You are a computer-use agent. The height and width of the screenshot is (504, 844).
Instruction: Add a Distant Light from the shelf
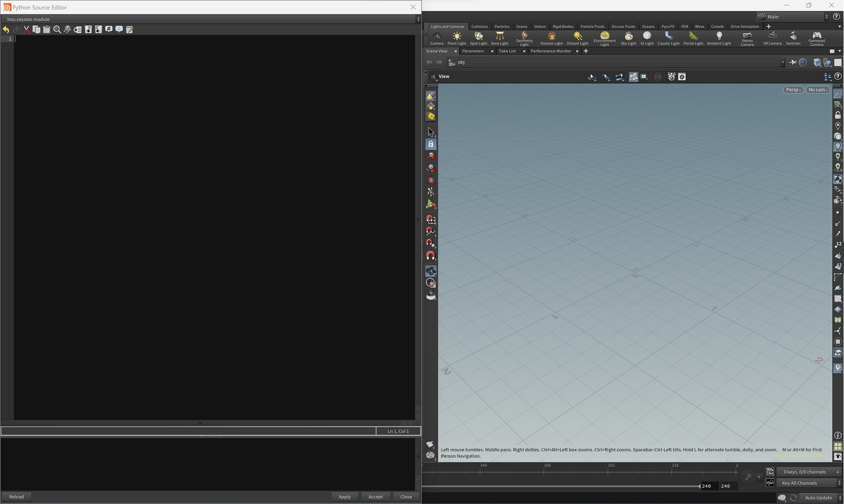point(578,38)
